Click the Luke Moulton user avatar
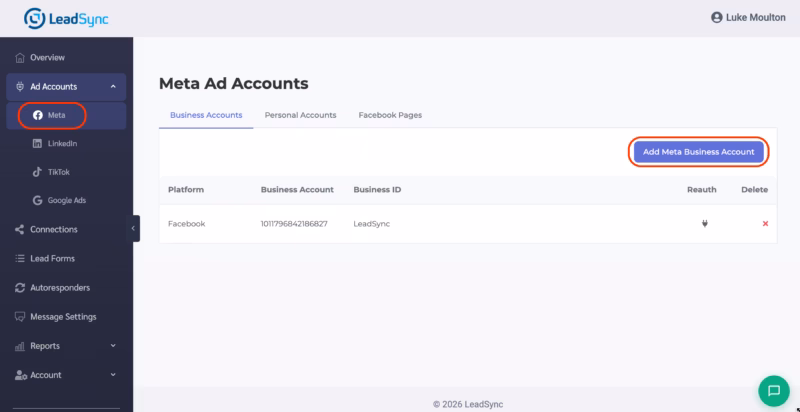This screenshot has height=412, width=800. coord(716,18)
